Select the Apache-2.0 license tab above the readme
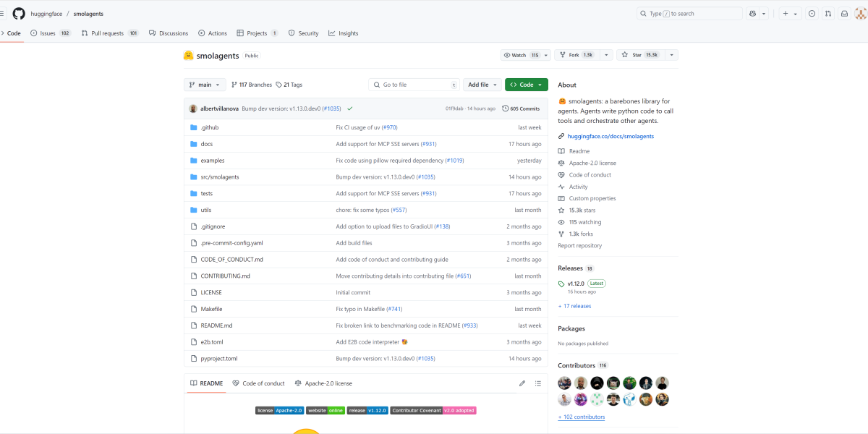 coord(323,383)
